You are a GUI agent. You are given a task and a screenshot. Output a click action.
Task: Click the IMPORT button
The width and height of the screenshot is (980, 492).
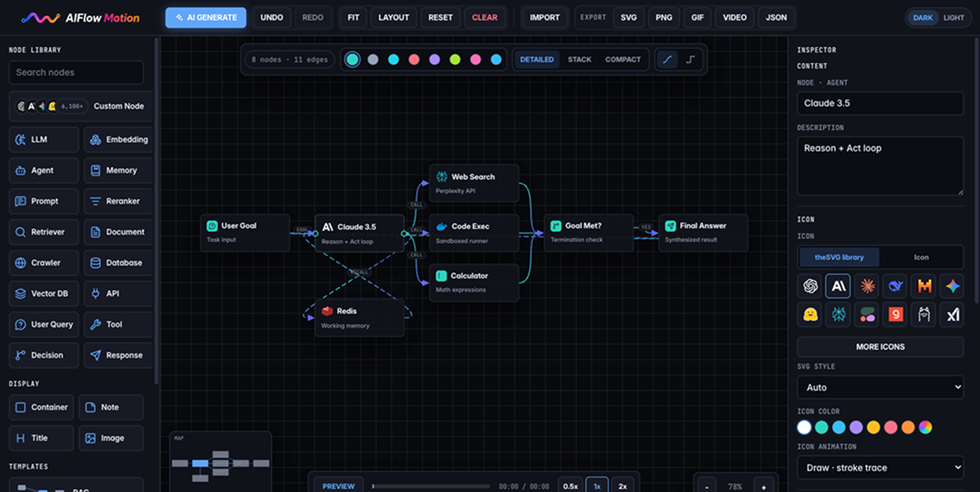tap(545, 18)
